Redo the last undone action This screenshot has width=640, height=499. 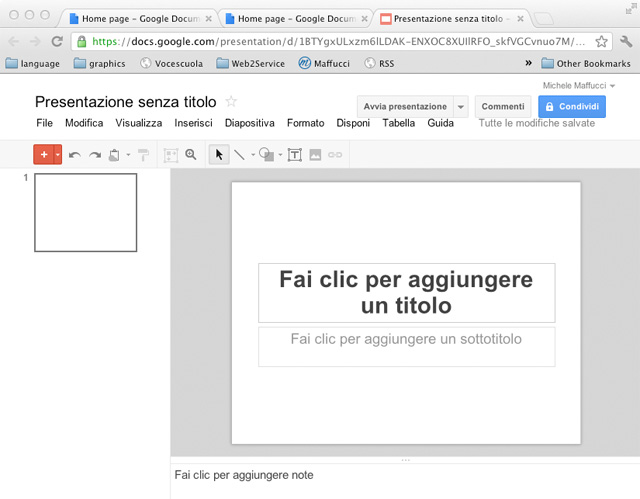click(95, 155)
